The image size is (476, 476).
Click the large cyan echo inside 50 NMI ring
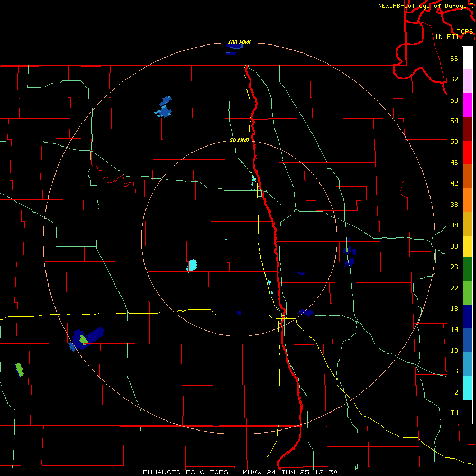191,266
